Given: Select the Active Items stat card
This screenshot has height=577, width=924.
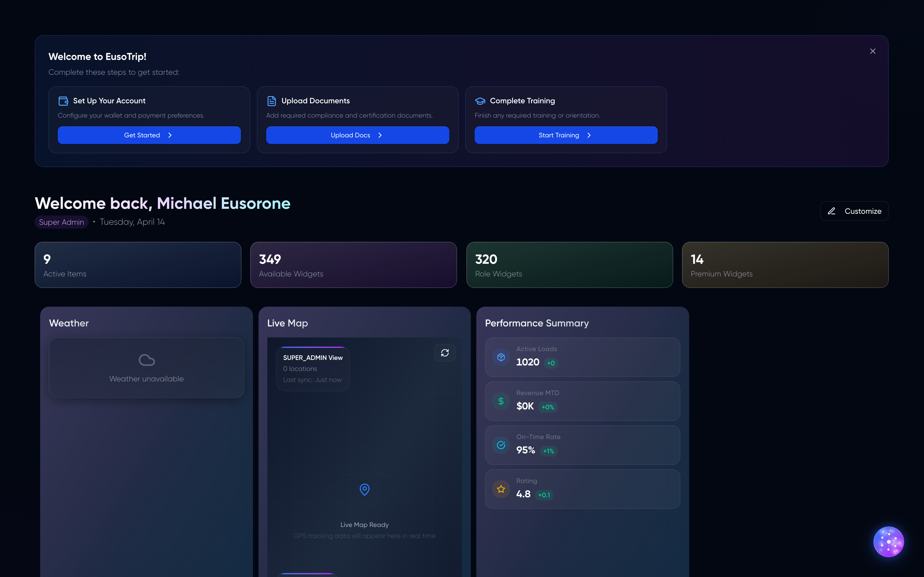Looking at the screenshot, I should 138,265.
